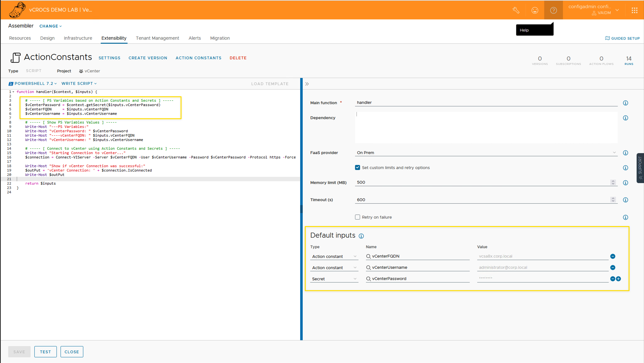Open the Tenant Management tab
644x363 pixels.
157,38
